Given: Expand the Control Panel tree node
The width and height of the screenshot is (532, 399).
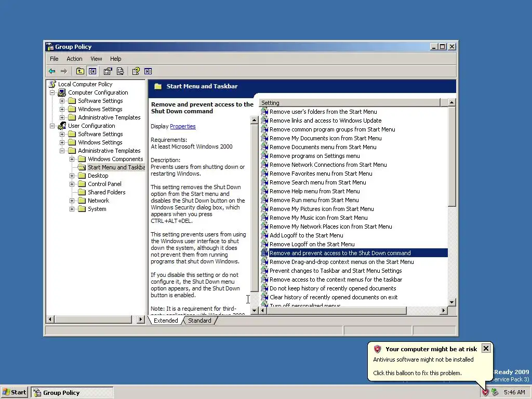Looking at the screenshot, I should pyautogui.click(x=72, y=184).
